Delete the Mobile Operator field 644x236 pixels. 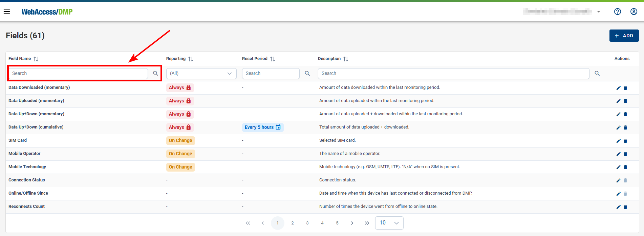(625, 154)
